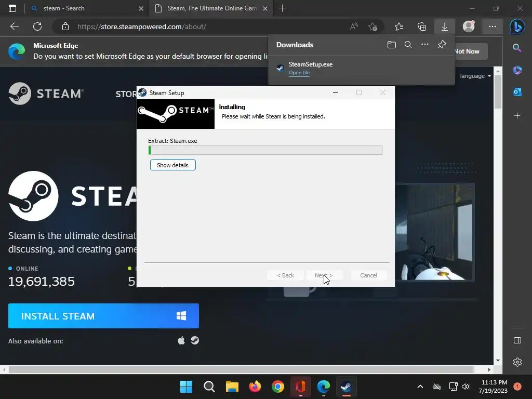This screenshot has height=399, width=532.
Task: Minimize the Steam Setup window
Action: coord(336,92)
